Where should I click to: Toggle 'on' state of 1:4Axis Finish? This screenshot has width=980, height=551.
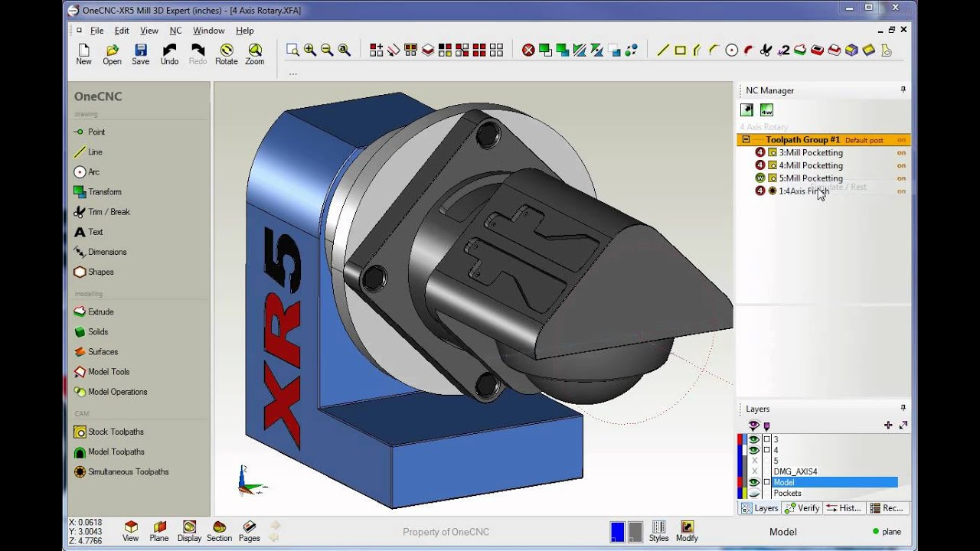tap(901, 191)
